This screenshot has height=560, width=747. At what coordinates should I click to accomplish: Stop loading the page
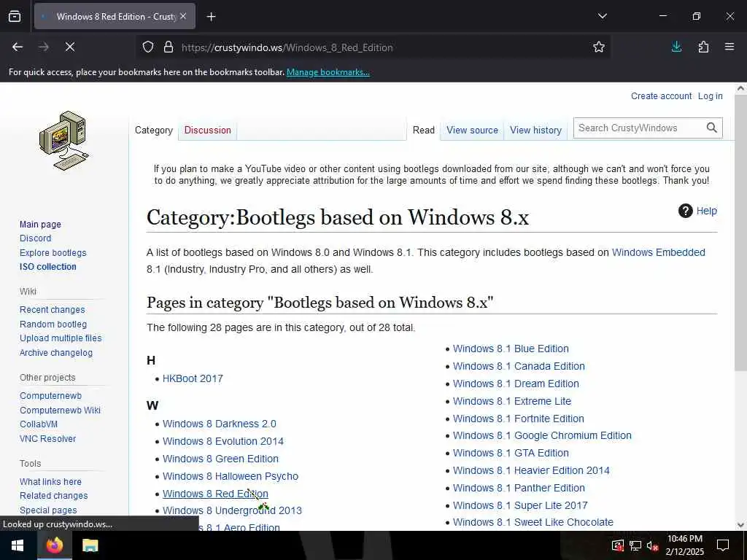coord(69,47)
